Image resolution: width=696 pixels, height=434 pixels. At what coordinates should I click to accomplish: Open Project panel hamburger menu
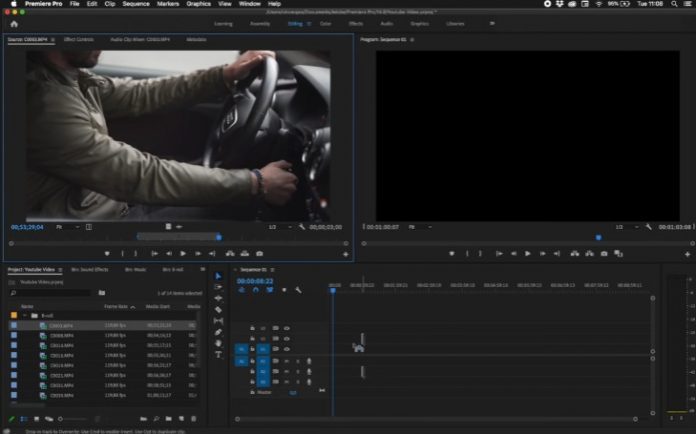[x=60, y=270]
